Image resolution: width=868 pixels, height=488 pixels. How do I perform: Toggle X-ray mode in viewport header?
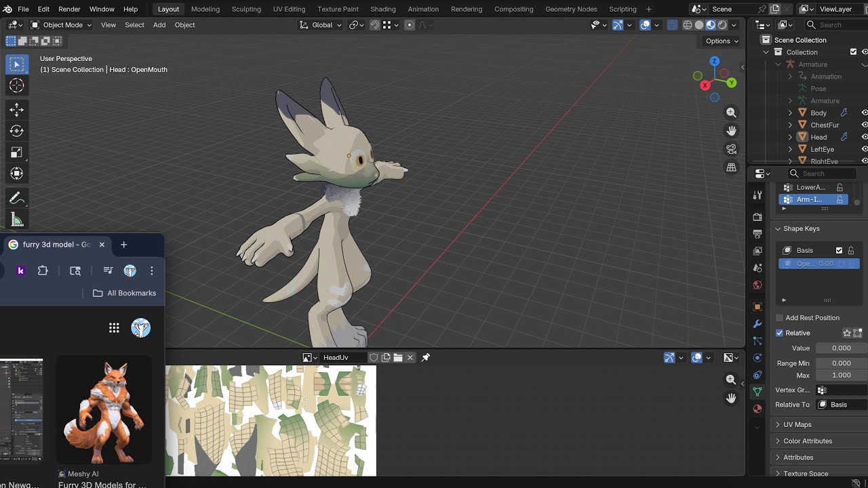pyautogui.click(x=672, y=25)
